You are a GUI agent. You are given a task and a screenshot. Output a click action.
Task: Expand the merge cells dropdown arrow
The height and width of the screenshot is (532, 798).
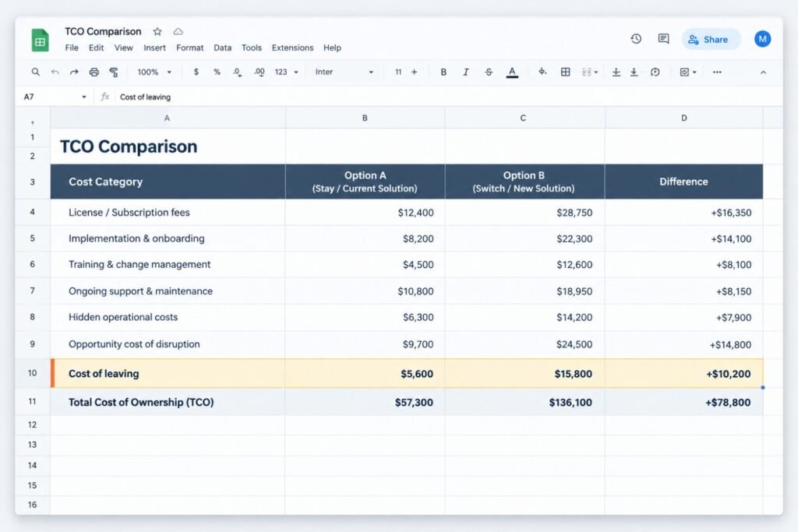coord(596,72)
